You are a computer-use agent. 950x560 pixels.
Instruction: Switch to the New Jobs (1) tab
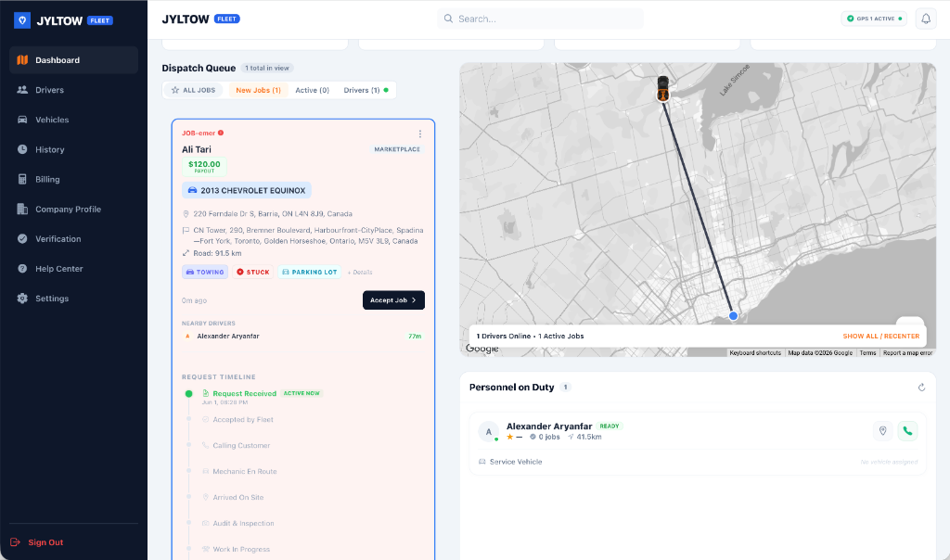[x=258, y=90]
